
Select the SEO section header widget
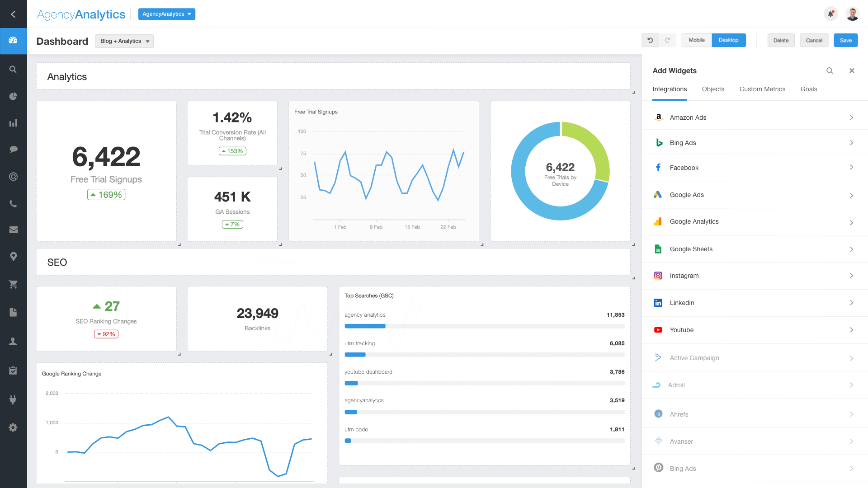pos(333,262)
